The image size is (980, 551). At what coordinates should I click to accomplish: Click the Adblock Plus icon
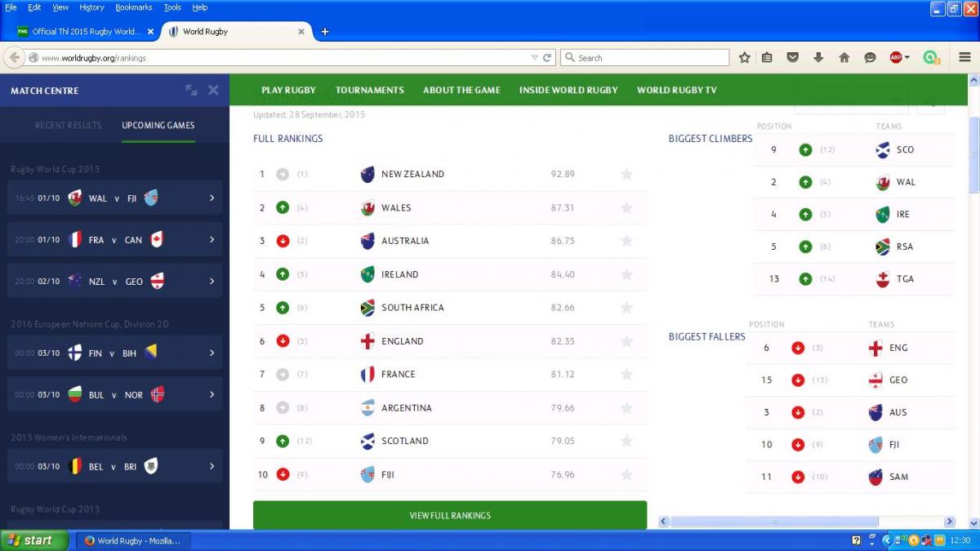point(896,58)
